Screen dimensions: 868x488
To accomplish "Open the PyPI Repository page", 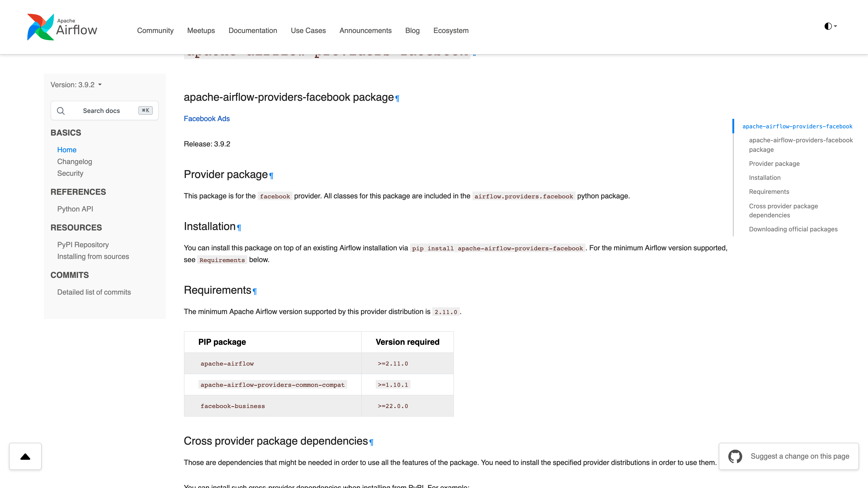I will (x=83, y=245).
